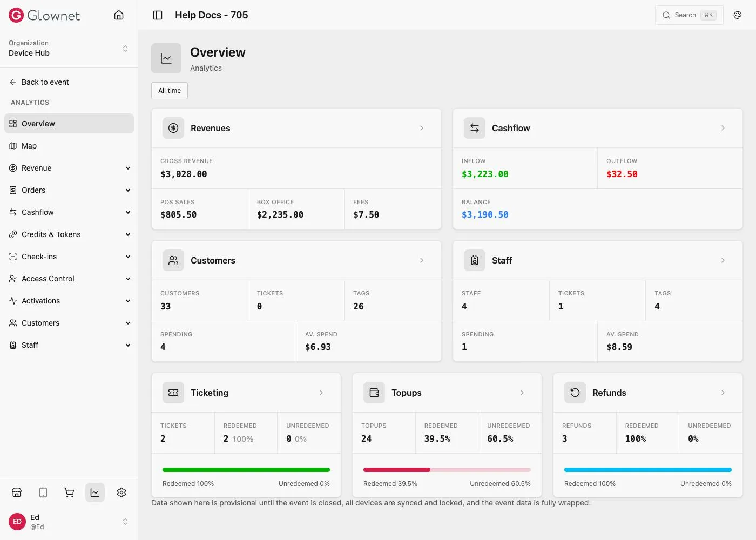Open the Ed user account menu
This screenshot has height=540, width=756.
(69, 522)
